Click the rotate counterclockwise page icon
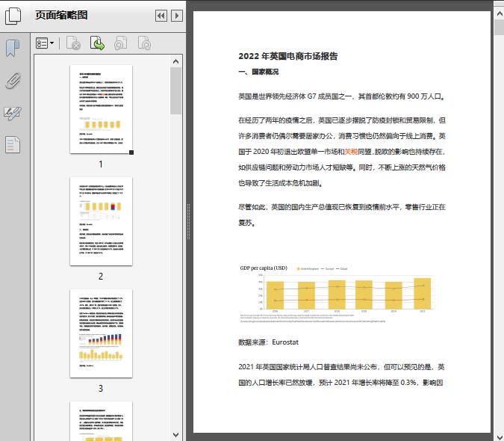Screen dimensions: 504x441 pyautogui.click(x=120, y=45)
